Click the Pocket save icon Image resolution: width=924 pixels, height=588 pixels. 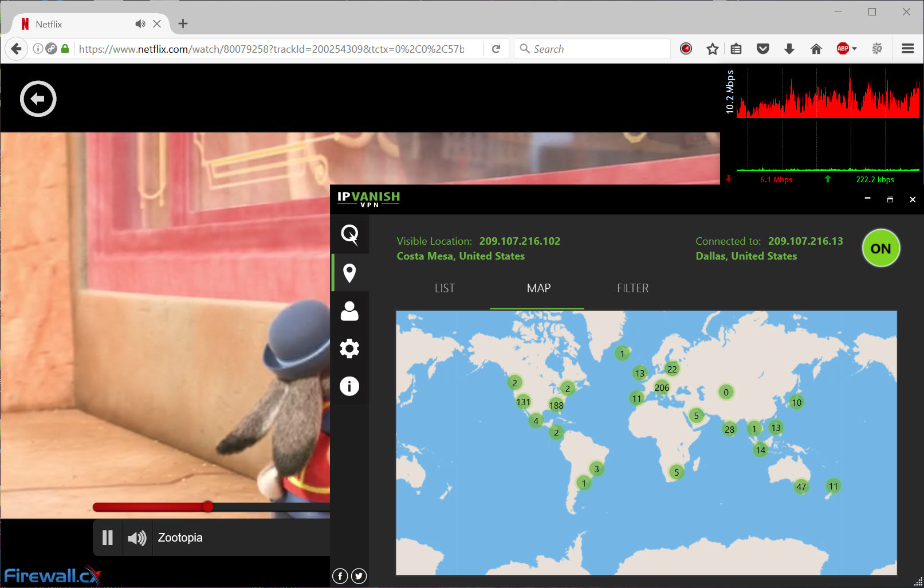pos(762,49)
